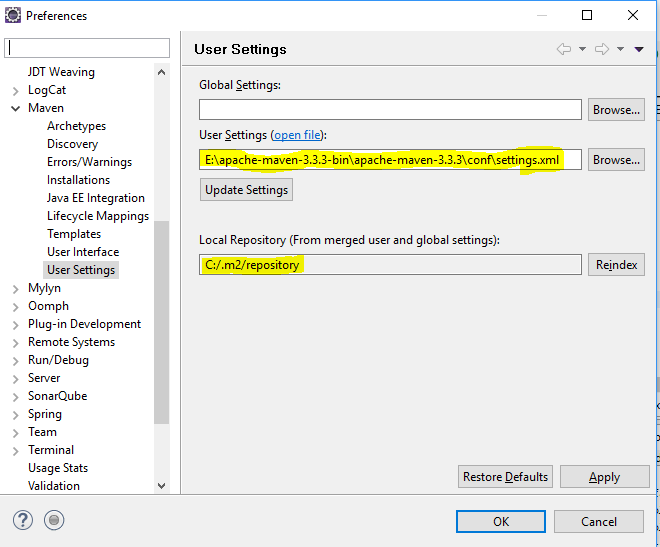
Task: Expand the SonarQube tree node
Action: point(16,397)
